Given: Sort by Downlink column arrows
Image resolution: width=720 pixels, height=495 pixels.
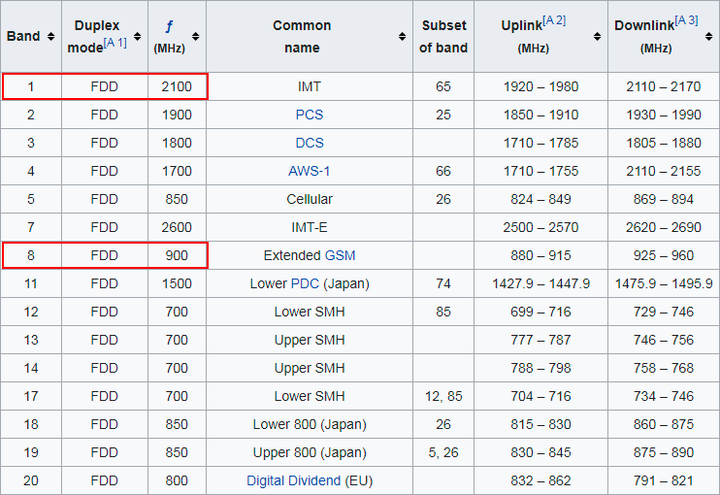Looking at the screenshot, I should point(709,36).
